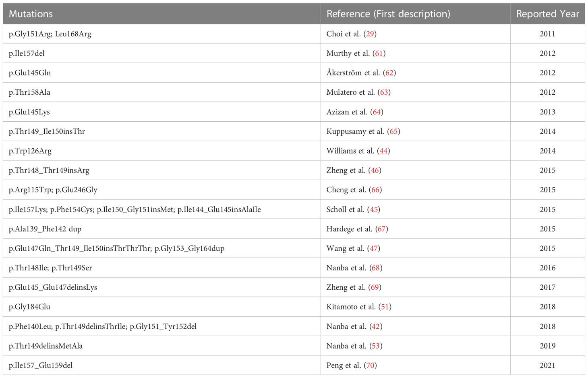
Task: Open reference link 51 for Kitamoto et al.
Action: [x=385, y=307]
